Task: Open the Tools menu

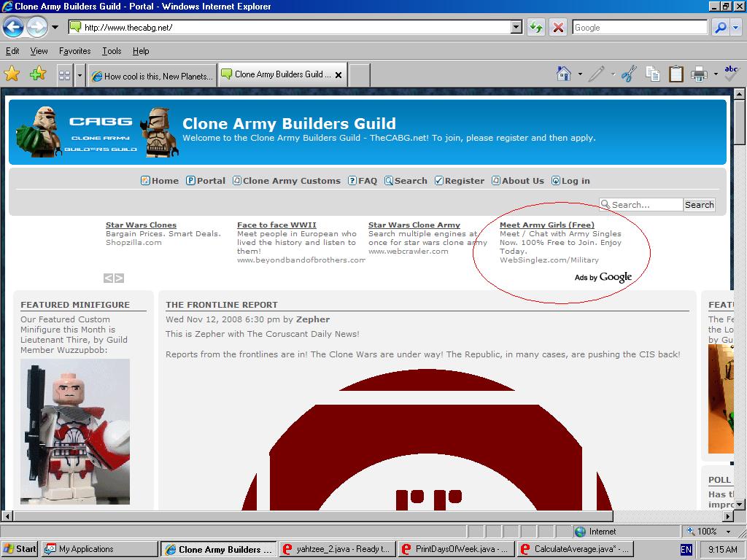Action: click(x=112, y=51)
